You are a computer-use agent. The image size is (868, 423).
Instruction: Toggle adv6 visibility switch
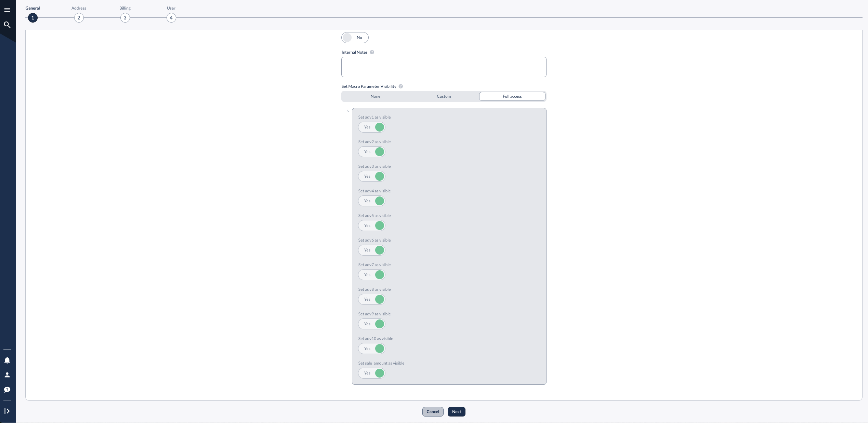pyautogui.click(x=372, y=250)
